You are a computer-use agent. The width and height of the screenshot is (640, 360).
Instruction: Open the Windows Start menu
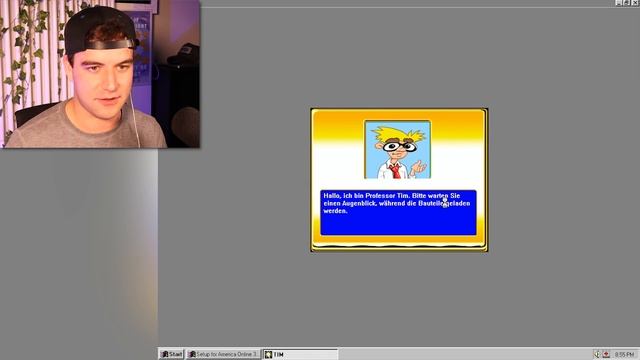pos(171,354)
